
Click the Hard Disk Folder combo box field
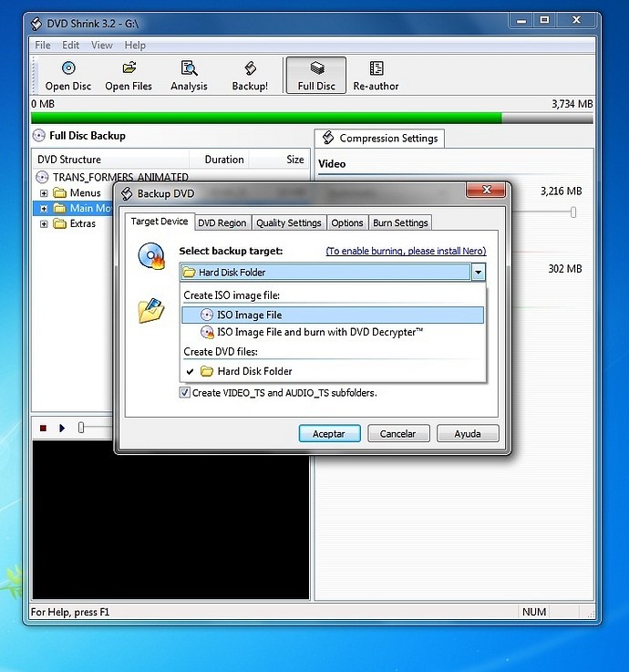click(x=325, y=272)
